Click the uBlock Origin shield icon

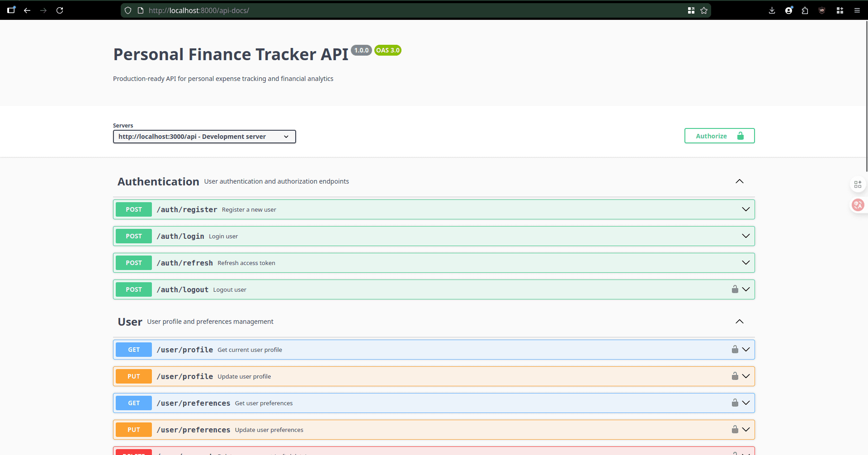pos(822,10)
